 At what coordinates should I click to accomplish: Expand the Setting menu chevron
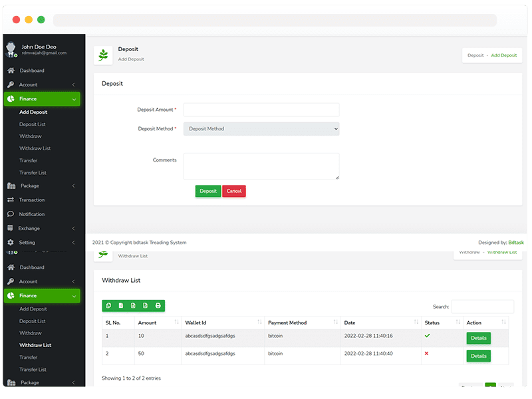[73, 243]
